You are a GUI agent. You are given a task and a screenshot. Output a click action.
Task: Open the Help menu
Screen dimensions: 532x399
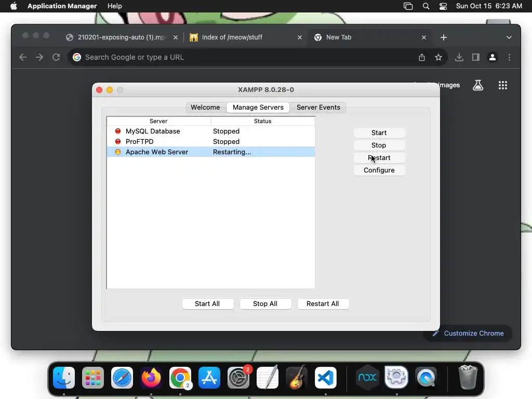tap(115, 6)
